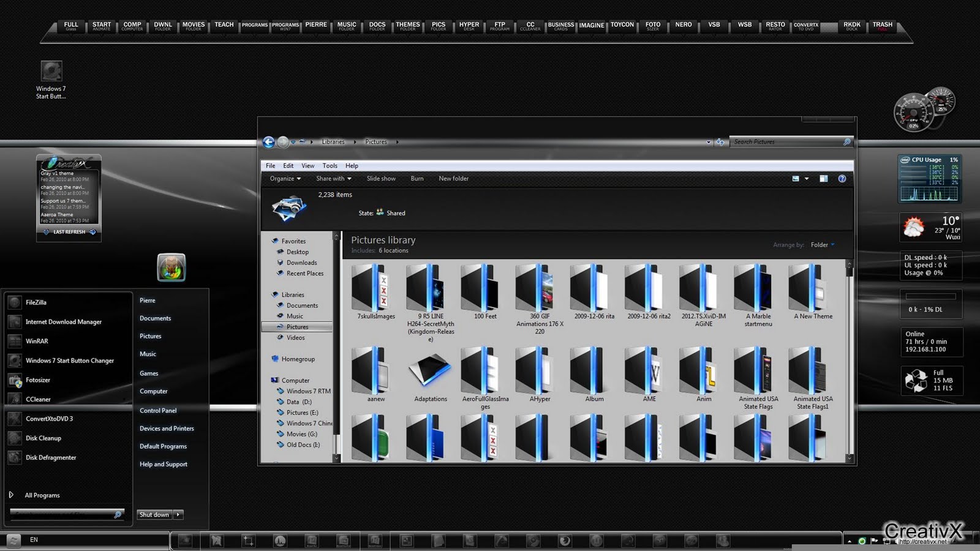Open the Help menu

click(x=352, y=166)
